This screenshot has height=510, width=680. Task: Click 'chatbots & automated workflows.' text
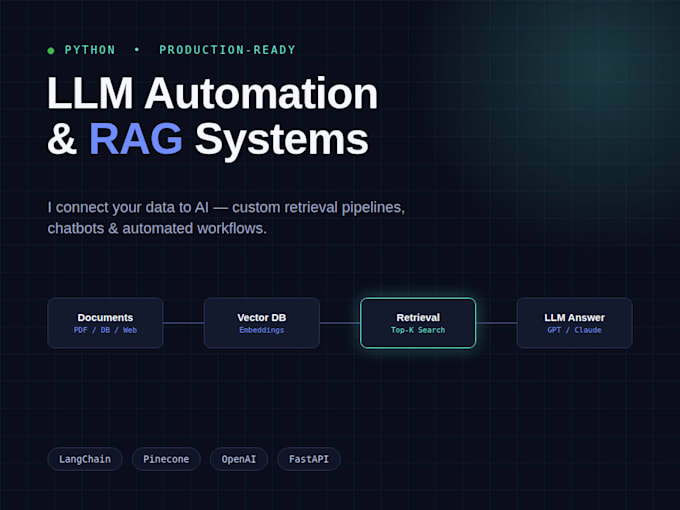(x=157, y=228)
